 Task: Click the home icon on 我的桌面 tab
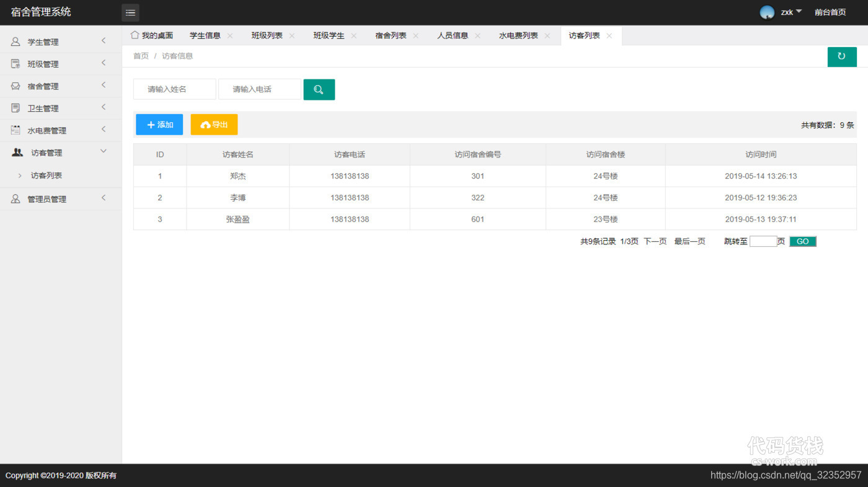135,35
